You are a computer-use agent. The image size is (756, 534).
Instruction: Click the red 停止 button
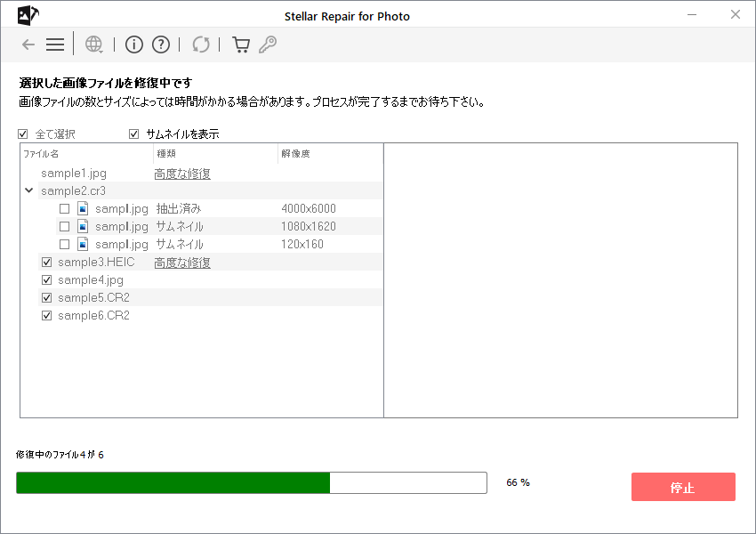click(683, 487)
